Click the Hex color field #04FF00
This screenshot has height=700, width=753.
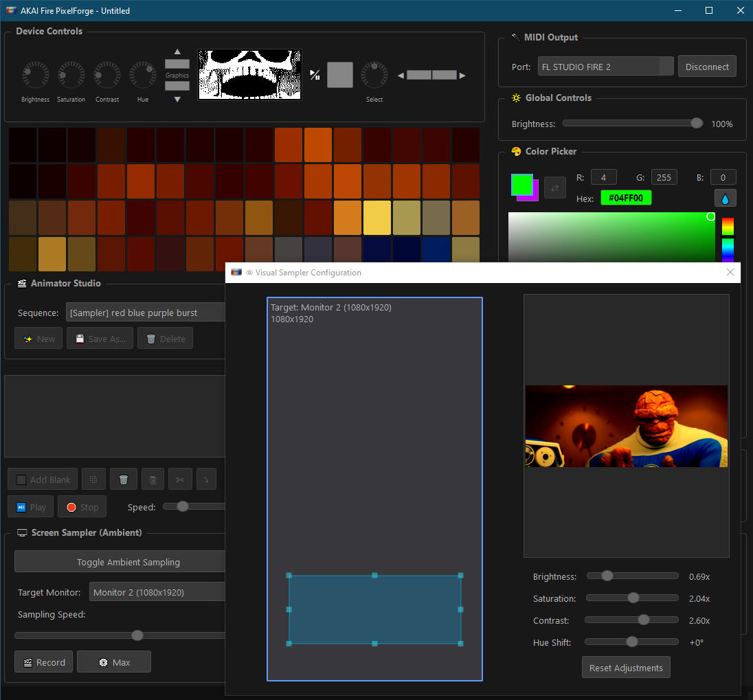[626, 198]
